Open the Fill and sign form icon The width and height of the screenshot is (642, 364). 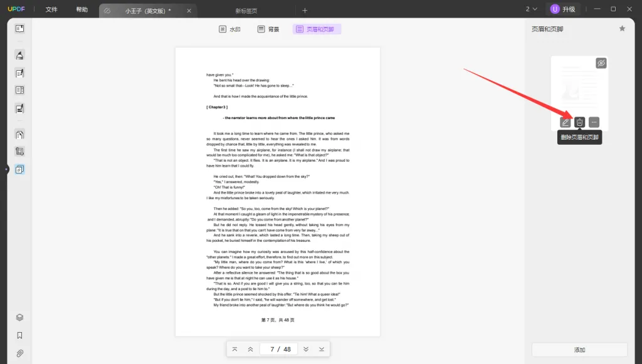pos(19,108)
